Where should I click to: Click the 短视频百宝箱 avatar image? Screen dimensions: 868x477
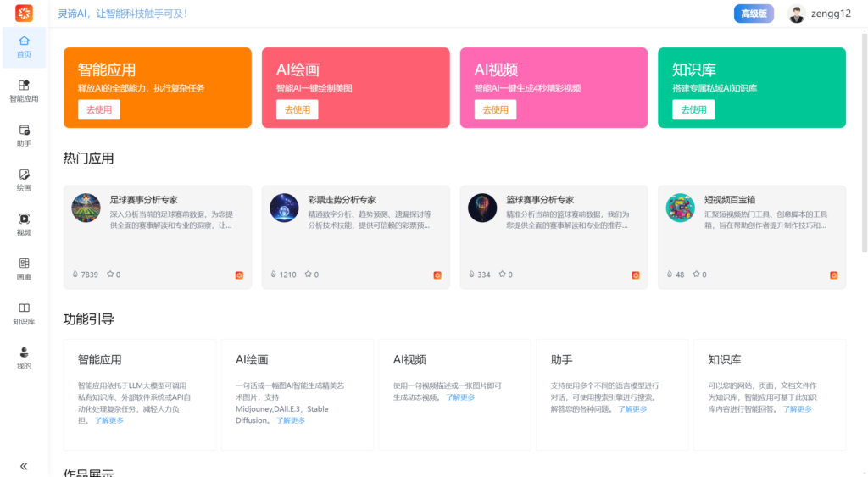pos(681,208)
